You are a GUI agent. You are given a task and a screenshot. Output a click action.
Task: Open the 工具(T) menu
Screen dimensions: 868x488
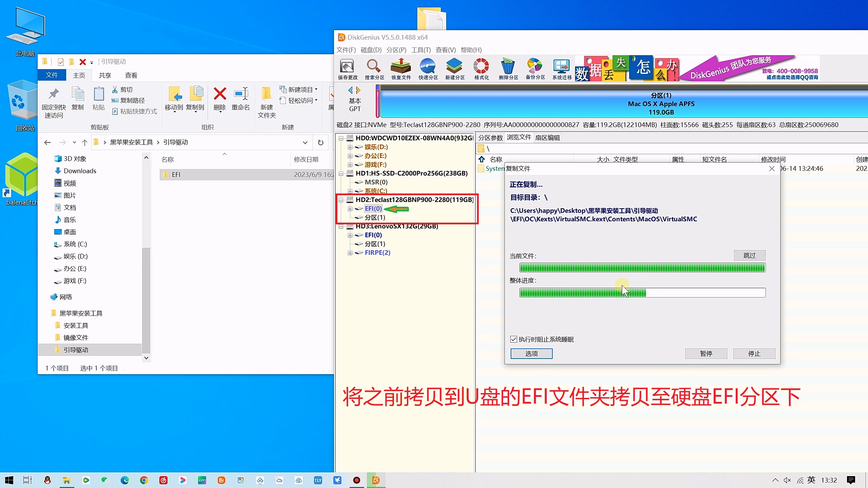420,50
